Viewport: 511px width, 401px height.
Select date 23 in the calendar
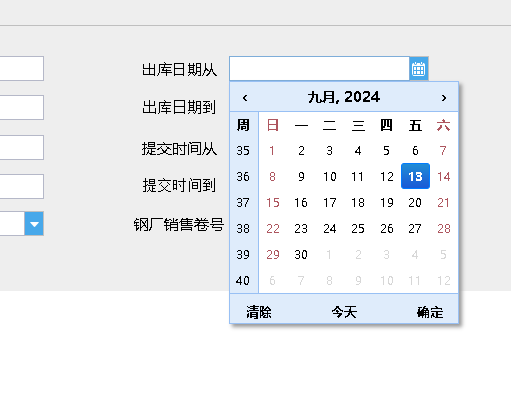301,228
